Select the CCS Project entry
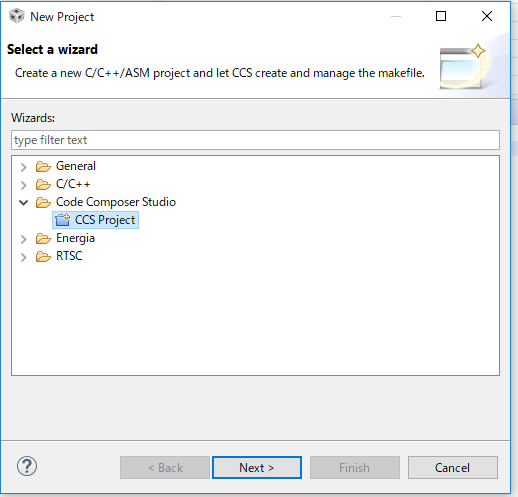Screen dimensions: 518x497 tap(96, 220)
